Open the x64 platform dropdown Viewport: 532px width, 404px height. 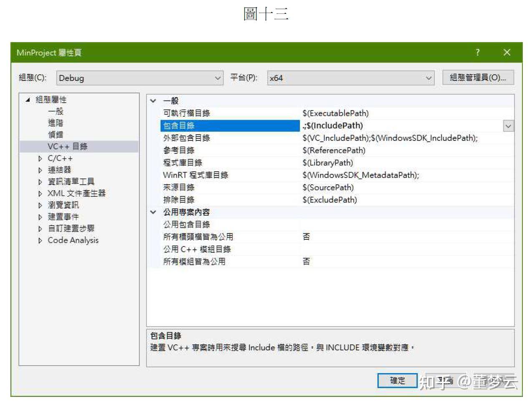pyautogui.click(x=428, y=78)
